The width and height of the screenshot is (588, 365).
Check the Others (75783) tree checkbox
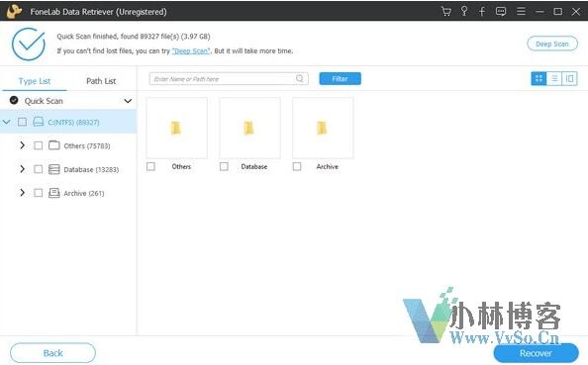tap(38, 145)
